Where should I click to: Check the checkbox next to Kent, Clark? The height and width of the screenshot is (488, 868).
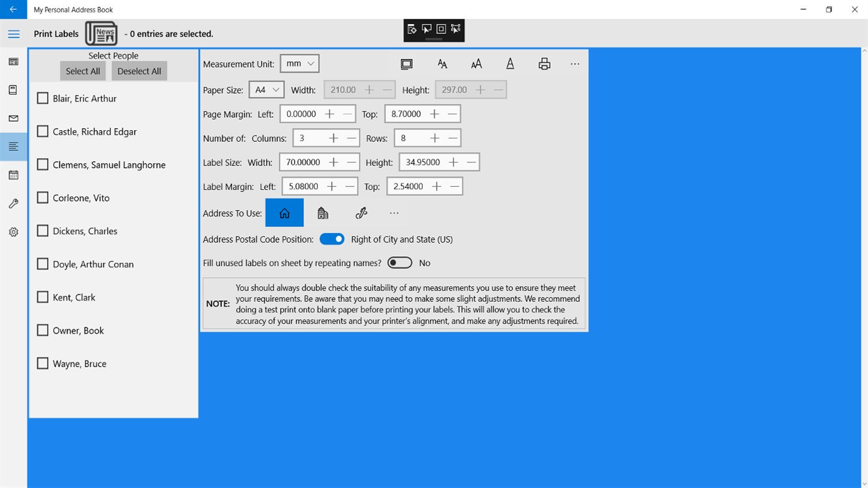click(x=42, y=296)
